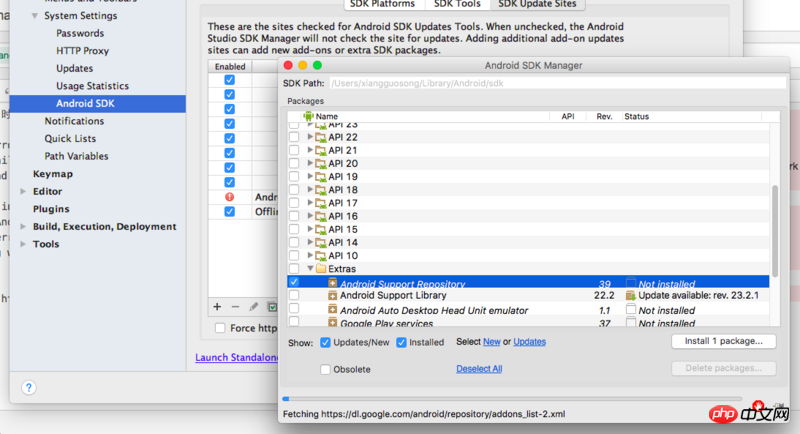Toggle the Installed show checkbox
Image resolution: width=800 pixels, height=434 pixels.
[x=402, y=342]
